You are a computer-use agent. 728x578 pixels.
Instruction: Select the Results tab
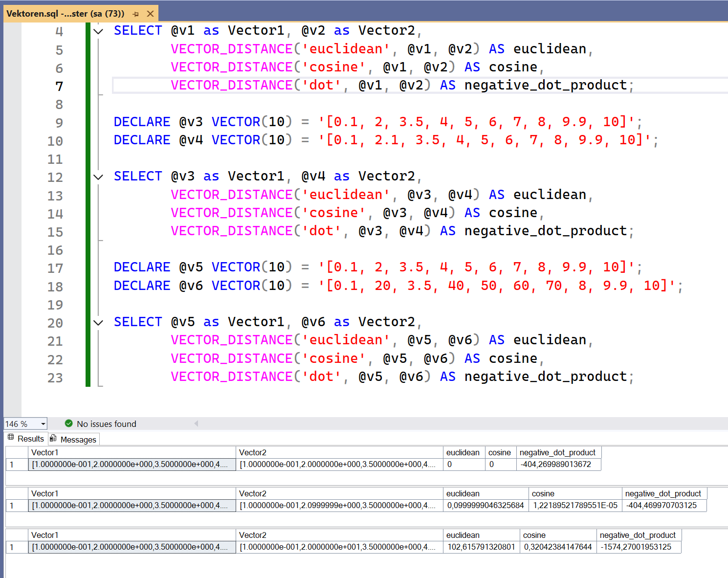30,438
